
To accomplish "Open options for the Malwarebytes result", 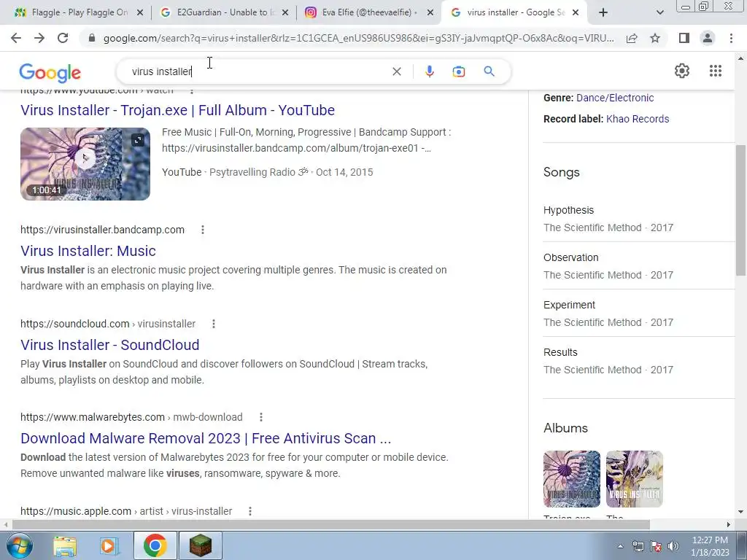I will pos(260,417).
